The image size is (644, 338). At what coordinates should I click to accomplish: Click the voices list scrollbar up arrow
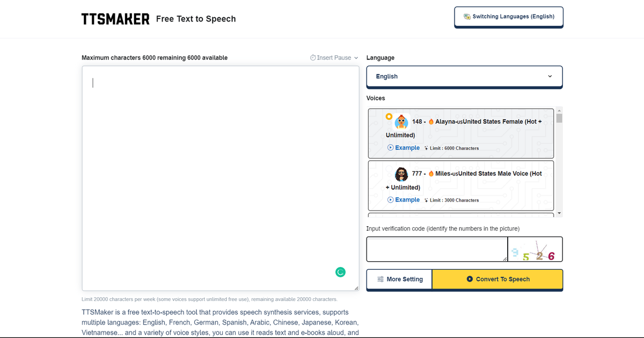tap(559, 110)
